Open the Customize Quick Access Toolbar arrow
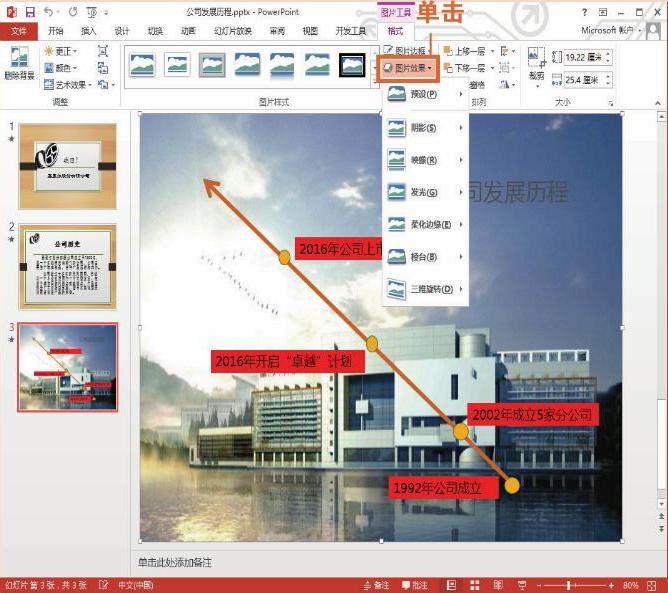This screenshot has width=668, height=593. tap(107, 12)
